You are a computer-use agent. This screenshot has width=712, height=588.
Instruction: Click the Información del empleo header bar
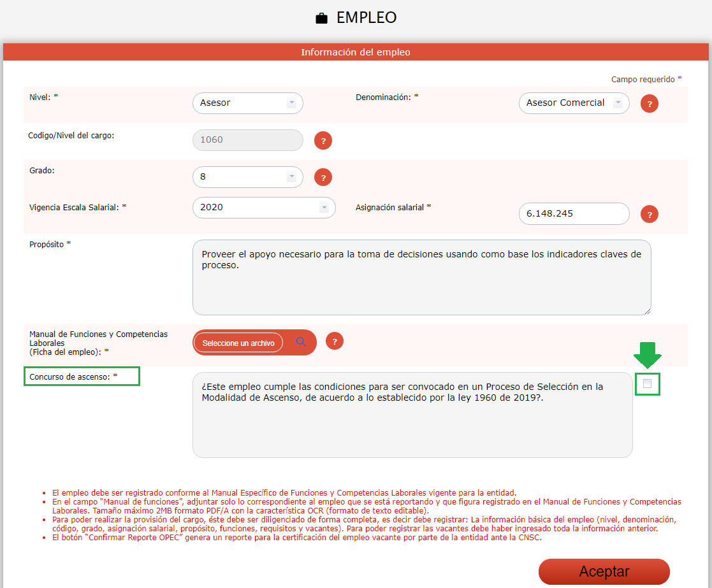356,52
